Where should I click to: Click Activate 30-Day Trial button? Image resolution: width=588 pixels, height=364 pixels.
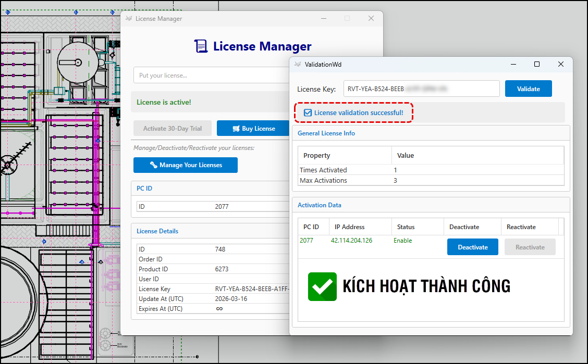coord(173,129)
